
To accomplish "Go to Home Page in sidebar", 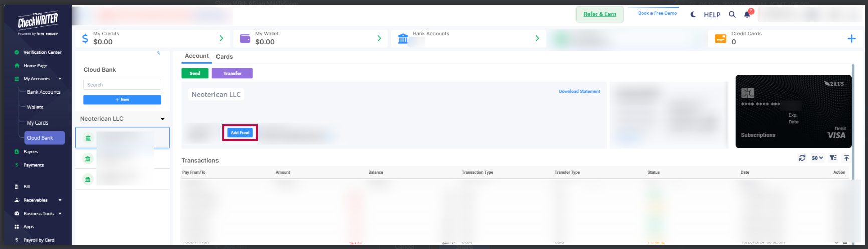I will pos(35,66).
